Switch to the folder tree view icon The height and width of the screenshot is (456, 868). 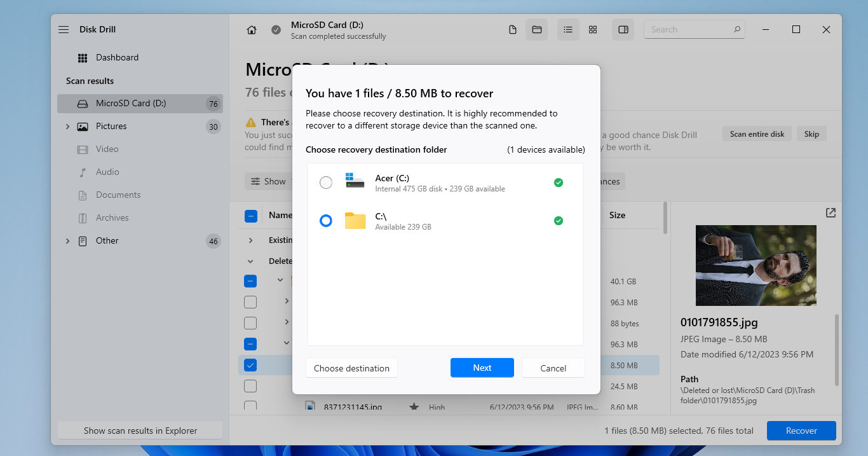coord(536,30)
